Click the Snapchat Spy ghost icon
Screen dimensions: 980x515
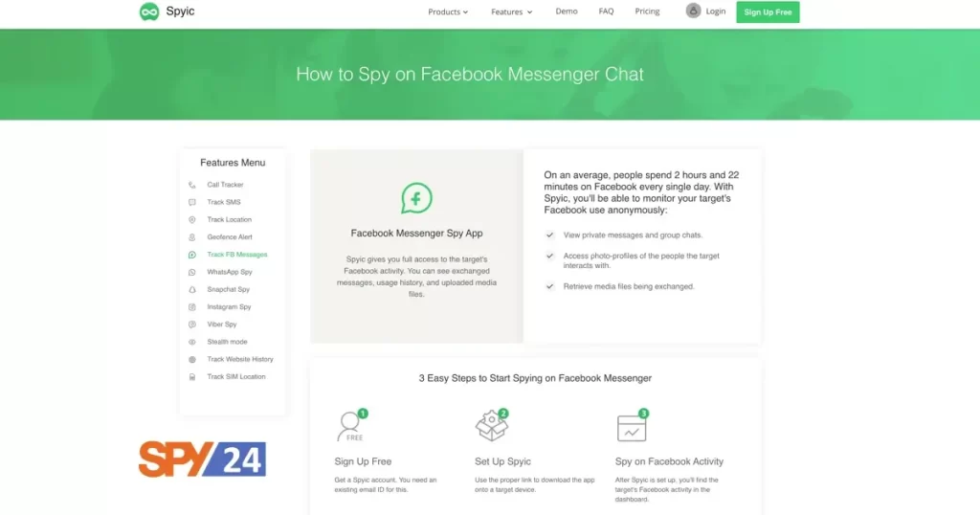(191, 290)
